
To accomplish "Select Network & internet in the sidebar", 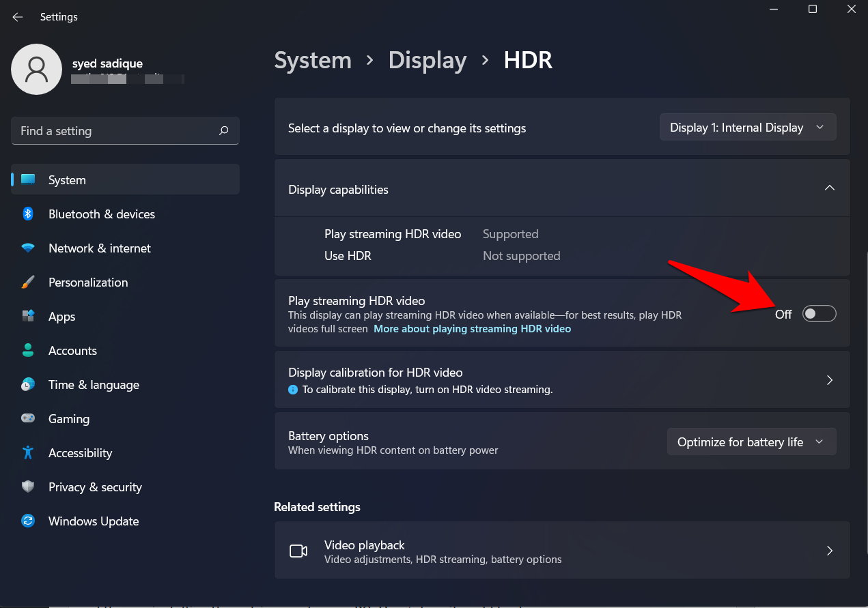I will point(100,248).
